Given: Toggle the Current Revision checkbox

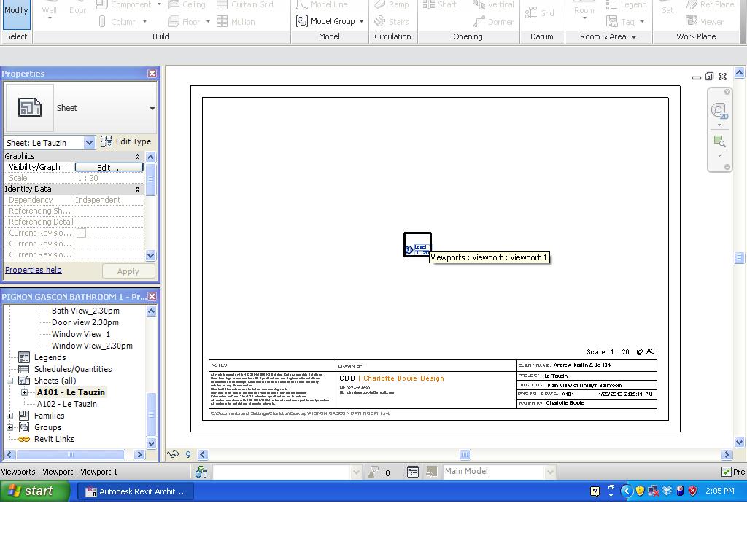Looking at the screenshot, I should pos(82,233).
